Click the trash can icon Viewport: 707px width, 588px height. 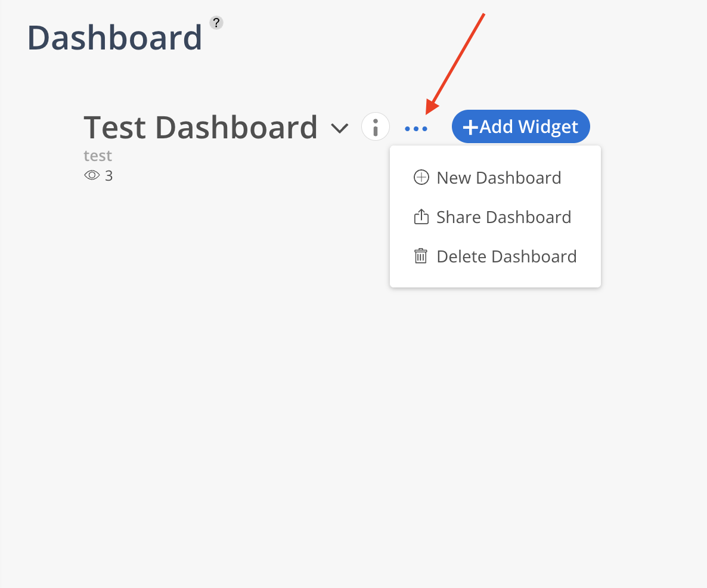tap(421, 256)
